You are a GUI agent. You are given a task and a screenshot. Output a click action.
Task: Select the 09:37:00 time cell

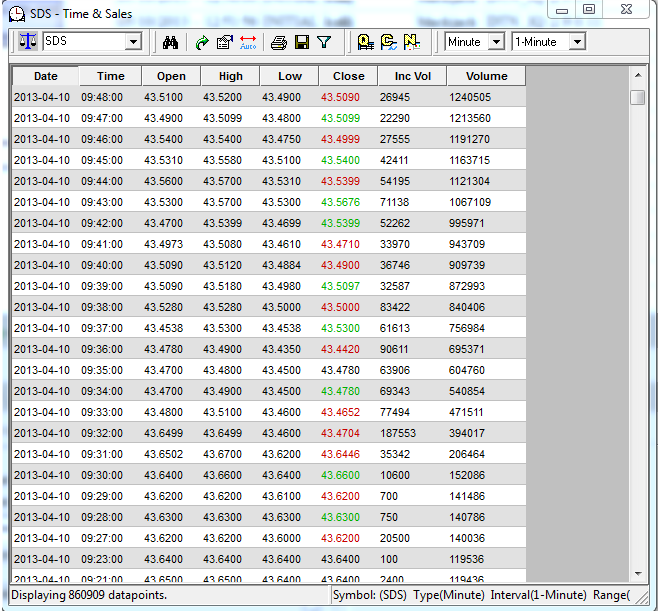102,328
